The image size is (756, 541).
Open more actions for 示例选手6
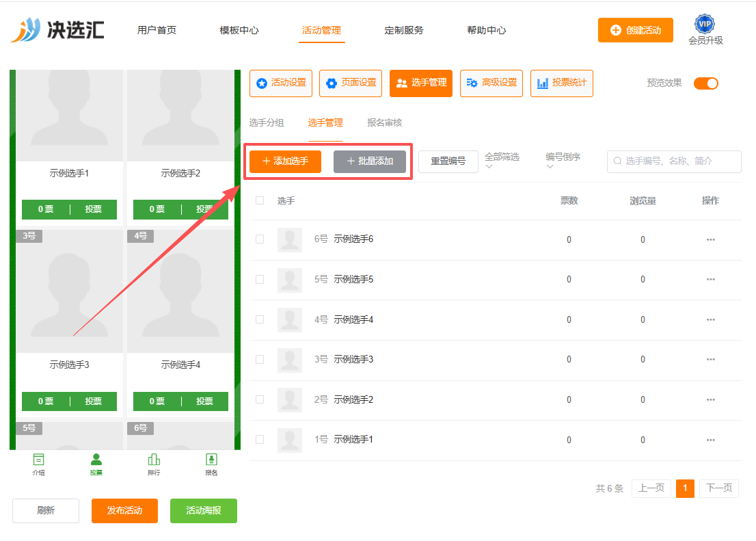(710, 239)
